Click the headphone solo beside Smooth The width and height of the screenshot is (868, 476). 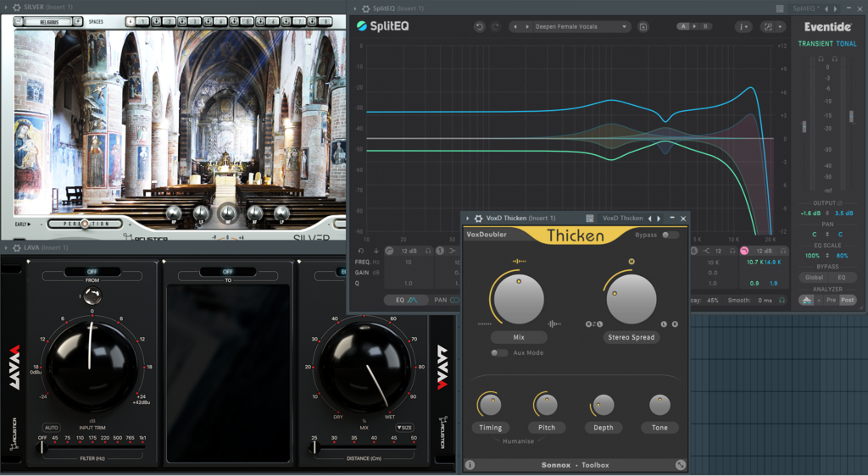[x=782, y=300]
